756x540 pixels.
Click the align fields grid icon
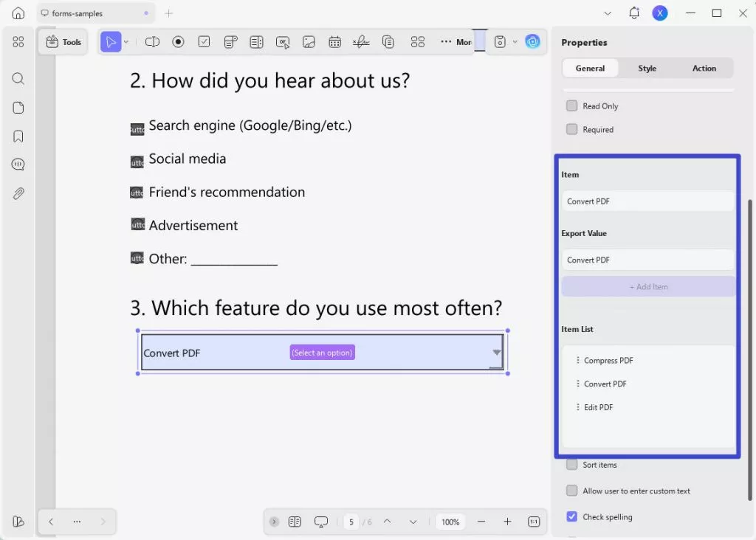418,42
